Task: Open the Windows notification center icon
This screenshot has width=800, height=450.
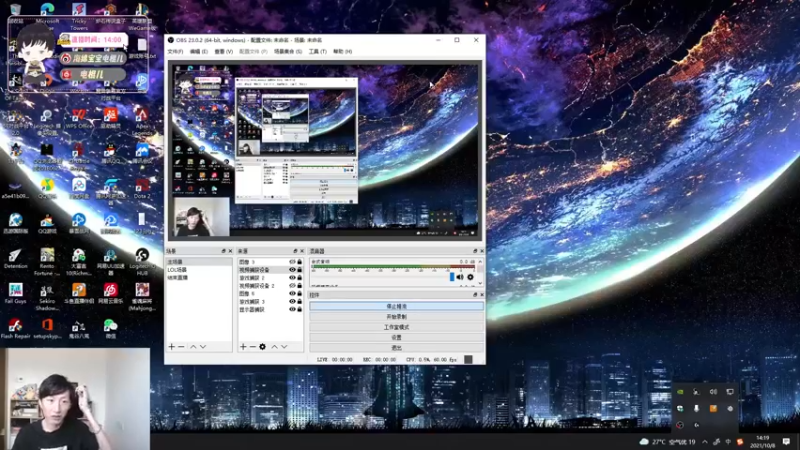Action: pyautogui.click(x=786, y=442)
